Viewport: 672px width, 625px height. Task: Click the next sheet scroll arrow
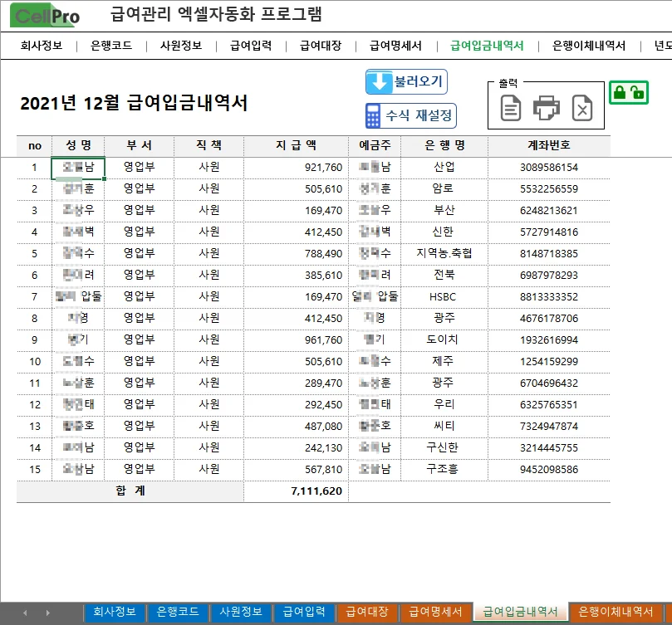pos(48,613)
